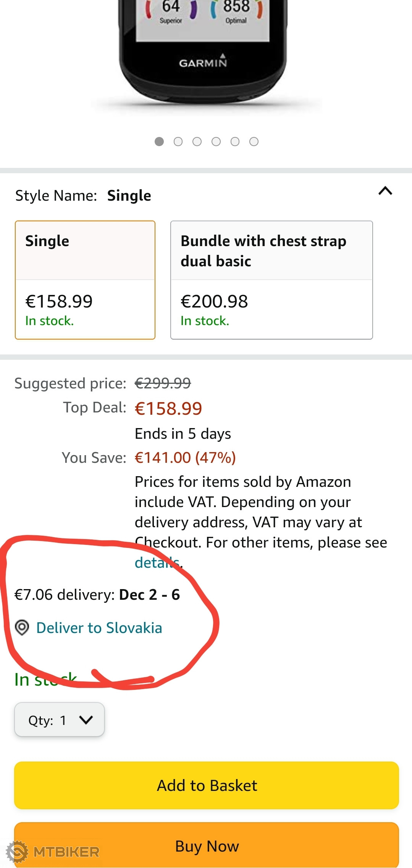The height and width of the screenshot is (868, 412).
Task: Collapse the Style Name section chevron
Action: click(x=385, y=191)
